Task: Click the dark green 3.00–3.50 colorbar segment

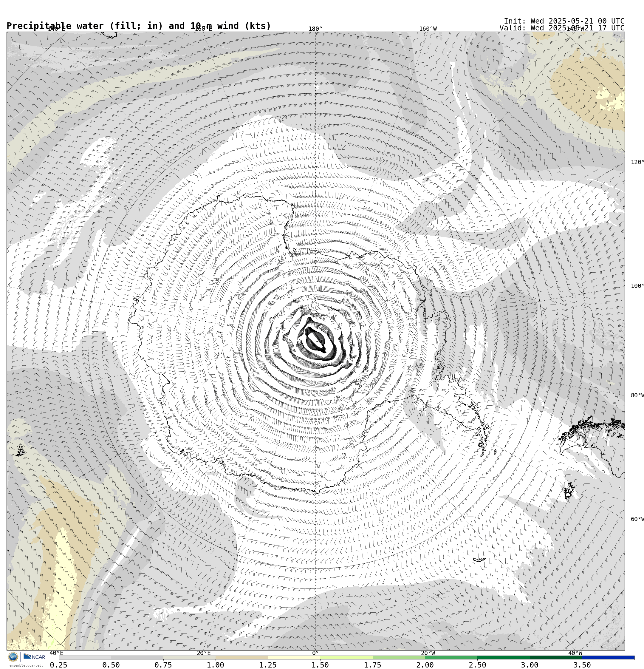Action: 556,657
